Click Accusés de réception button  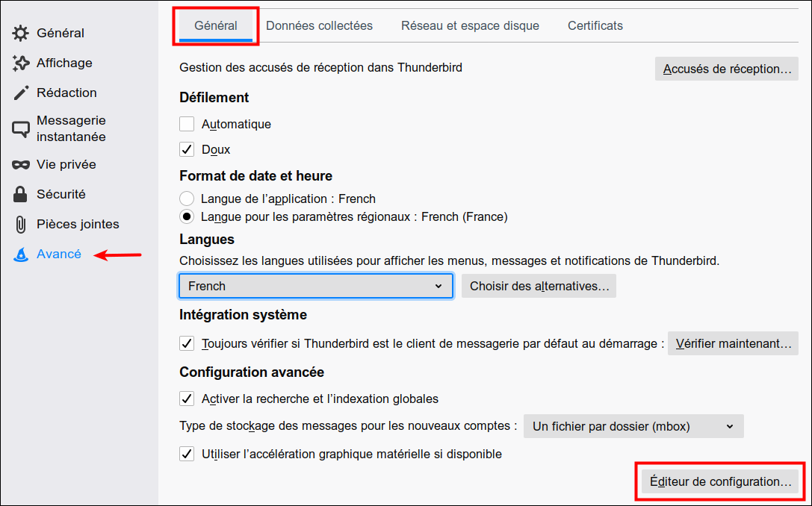pyautogui.click(x=726, y=69)
